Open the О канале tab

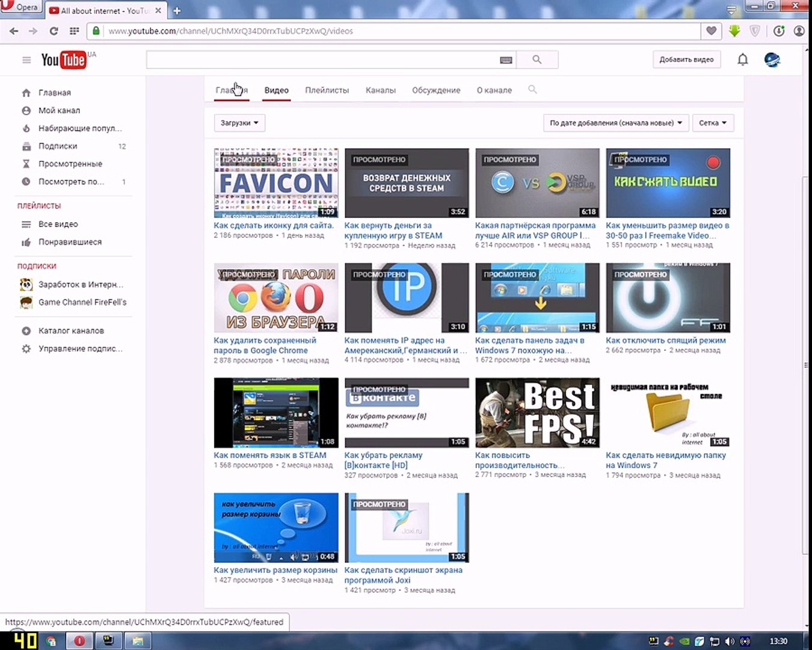pyautogui.click(x=494, y=90)
